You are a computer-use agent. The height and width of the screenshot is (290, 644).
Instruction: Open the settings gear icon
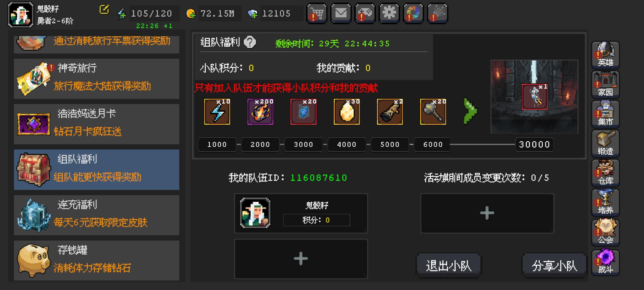pos(389,13)
